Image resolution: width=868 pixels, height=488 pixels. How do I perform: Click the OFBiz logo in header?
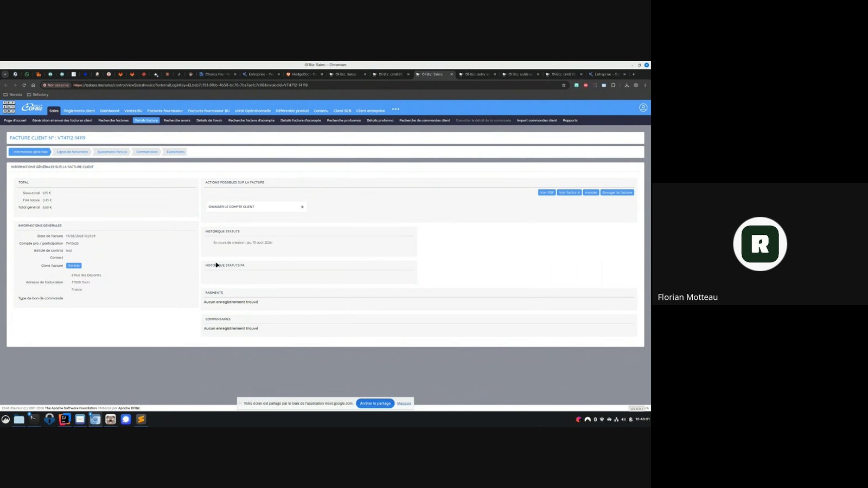(32, 107)
